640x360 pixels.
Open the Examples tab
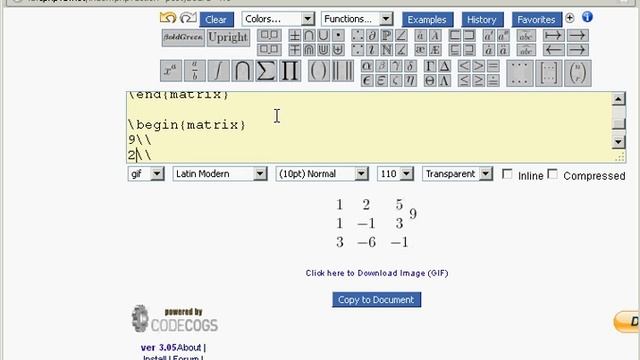tap(427, 20)
